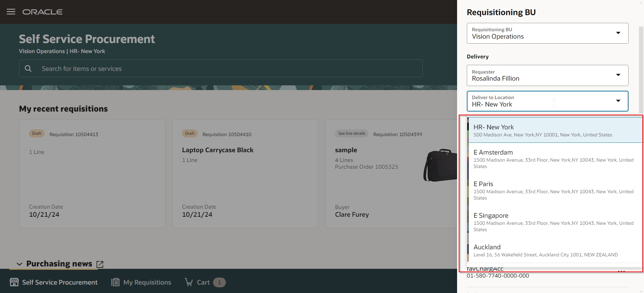The image size is (644, 293).
Task: Click charge account 01-580-7740-0000-000
Action: pyautogui.click(x=498, y=276)
